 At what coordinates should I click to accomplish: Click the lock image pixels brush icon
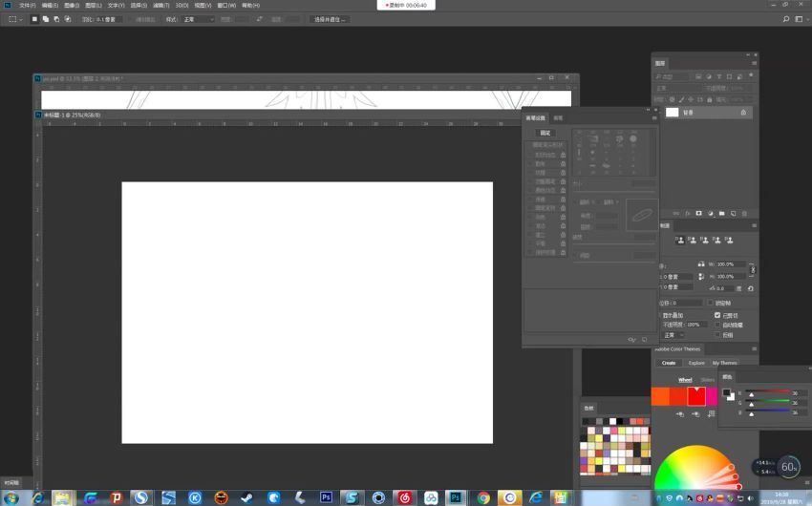[x=681, y=99]
